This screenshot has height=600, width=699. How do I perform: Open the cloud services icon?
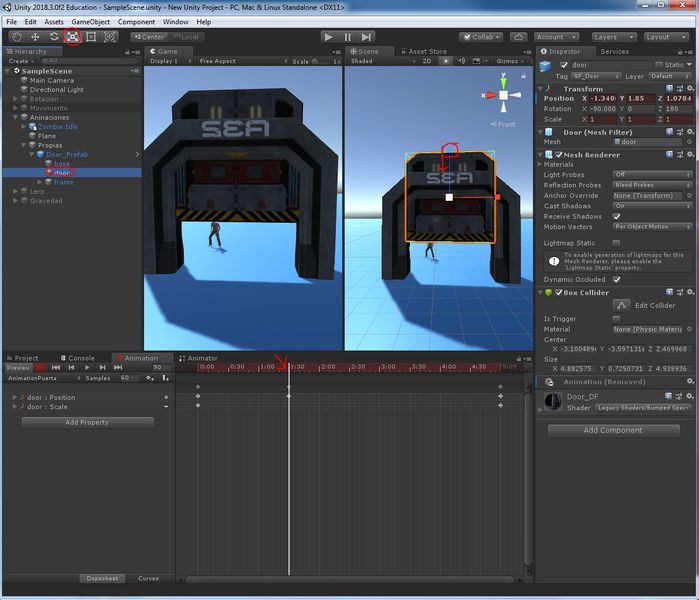[518, 37]
